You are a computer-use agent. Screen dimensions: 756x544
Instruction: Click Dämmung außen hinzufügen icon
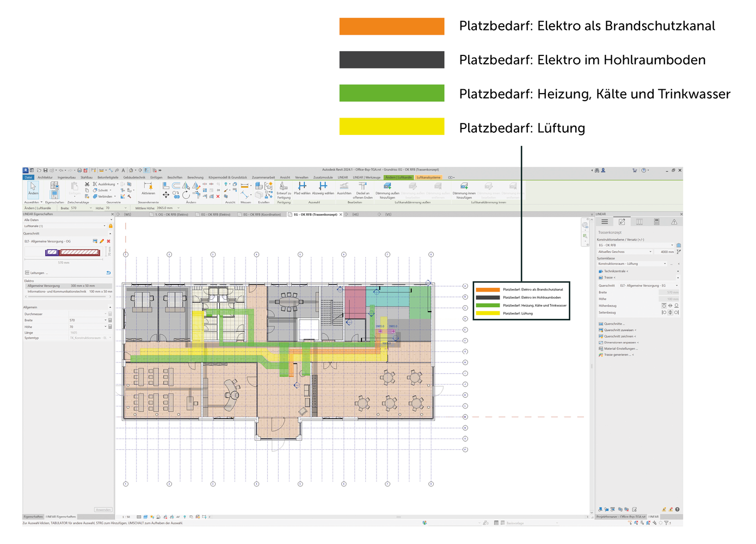pos(387,187)
